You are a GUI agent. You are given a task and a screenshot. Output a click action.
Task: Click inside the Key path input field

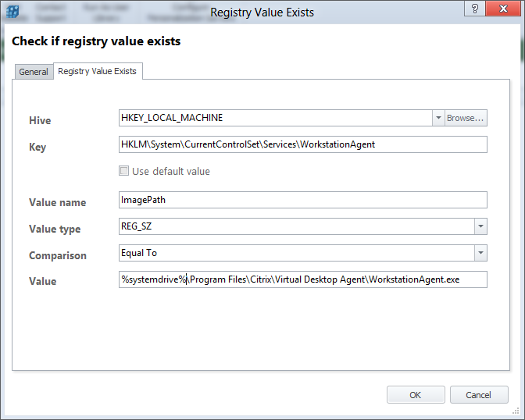[x=302, y=144]
